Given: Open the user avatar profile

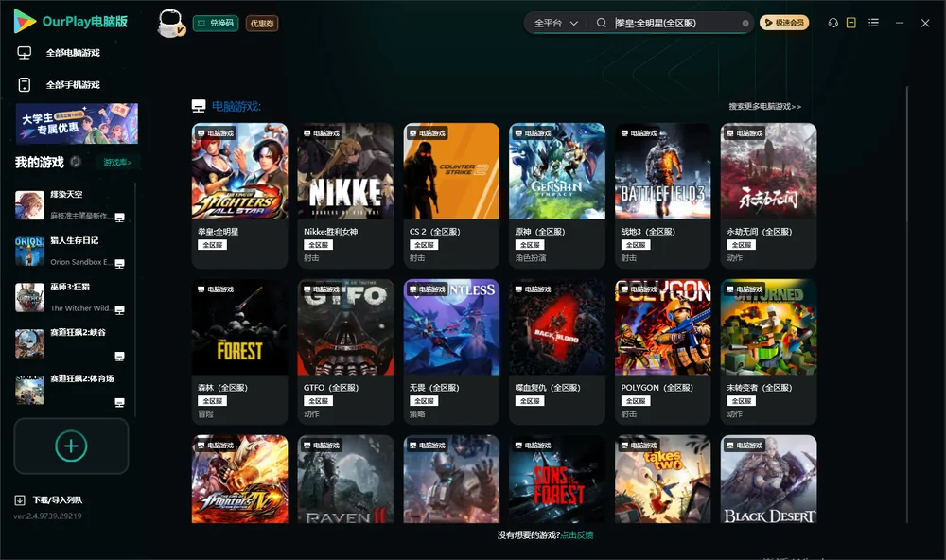Looking at the screenshot, I should pyautogui.click(x=170, y=23).
